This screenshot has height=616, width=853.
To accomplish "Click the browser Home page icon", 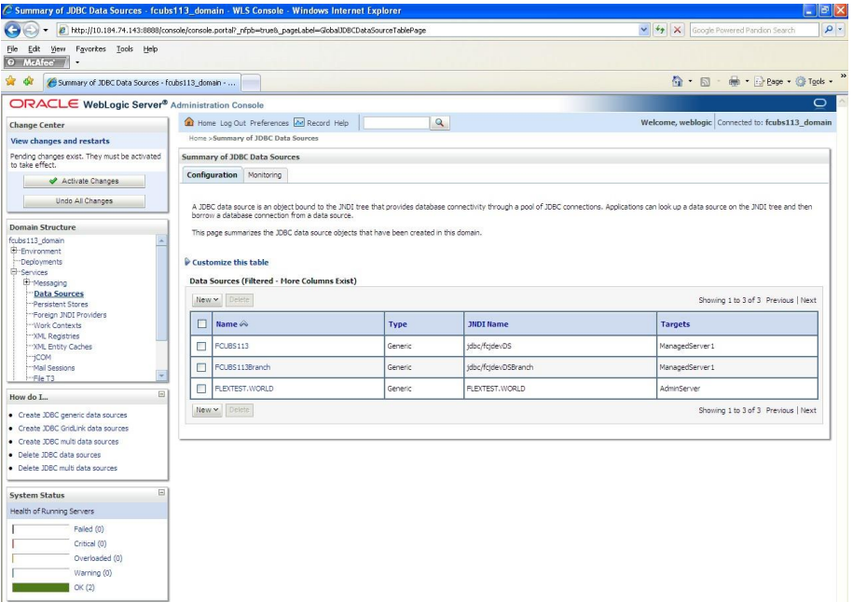I will (677, 82).
